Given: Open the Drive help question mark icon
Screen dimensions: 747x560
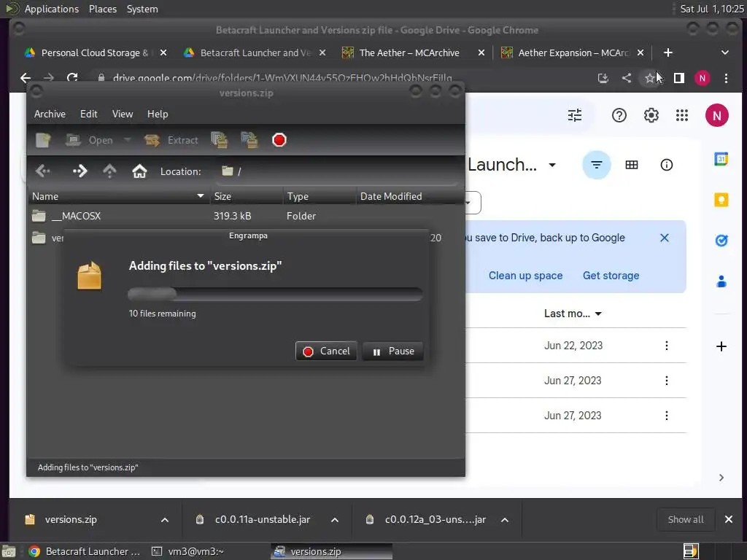Looking at the screenshot, I should tap(619, 115).
